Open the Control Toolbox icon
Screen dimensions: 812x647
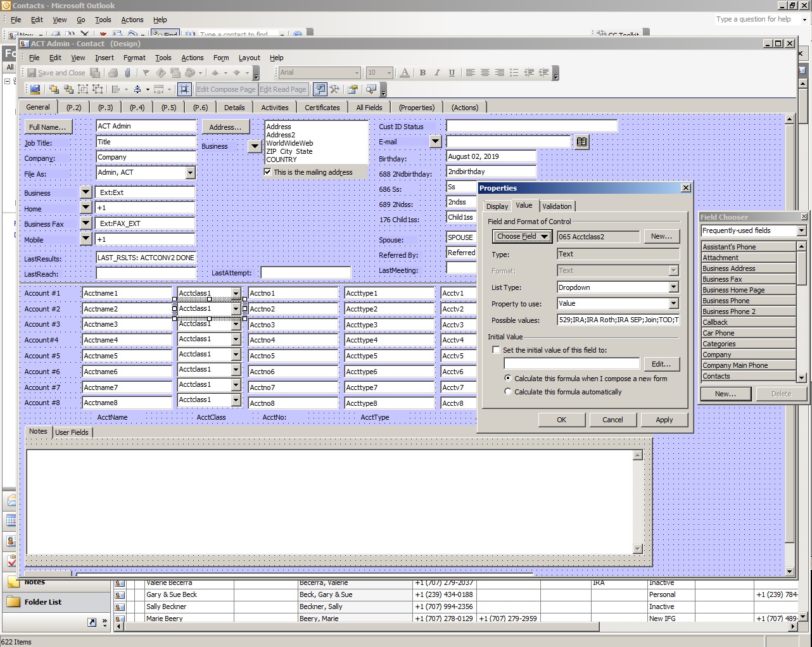pos(334,89)
